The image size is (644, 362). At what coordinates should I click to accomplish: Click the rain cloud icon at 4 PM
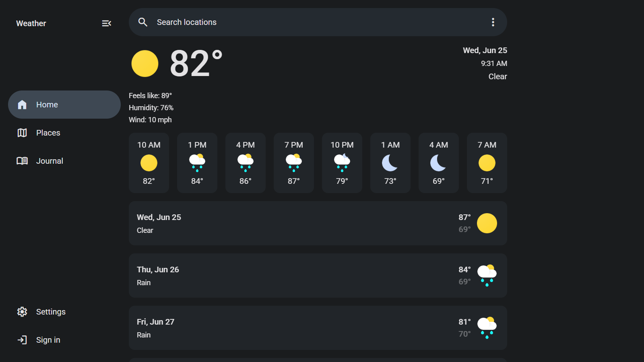coord(246,163)
